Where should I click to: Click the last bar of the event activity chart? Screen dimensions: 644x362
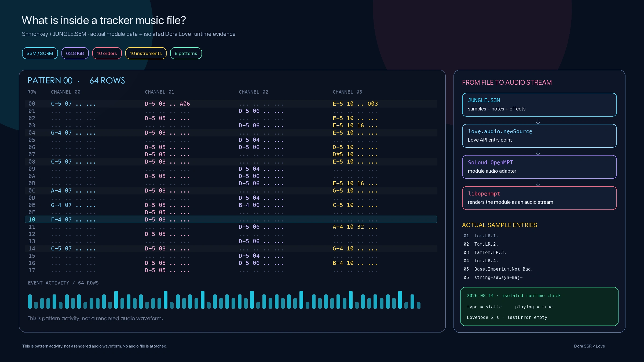click(419, 305)
